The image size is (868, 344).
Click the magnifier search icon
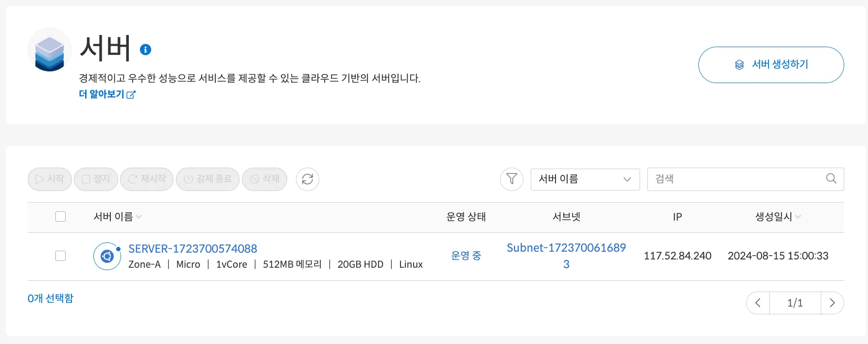tap(832, 178)
